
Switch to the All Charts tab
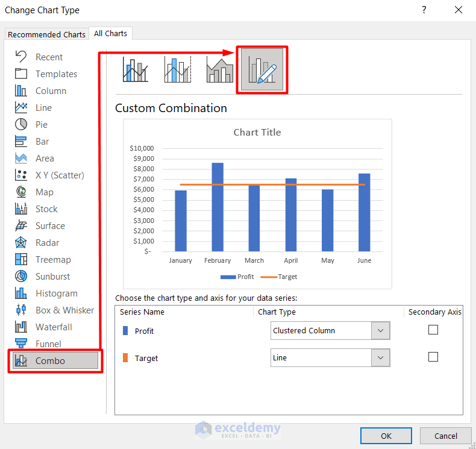(110, 33)
